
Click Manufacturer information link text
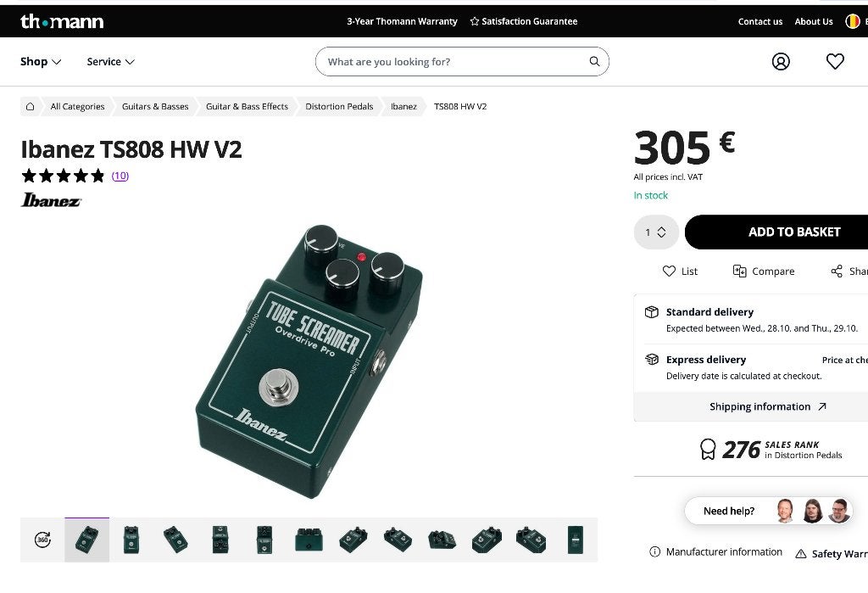click(724, 552)
